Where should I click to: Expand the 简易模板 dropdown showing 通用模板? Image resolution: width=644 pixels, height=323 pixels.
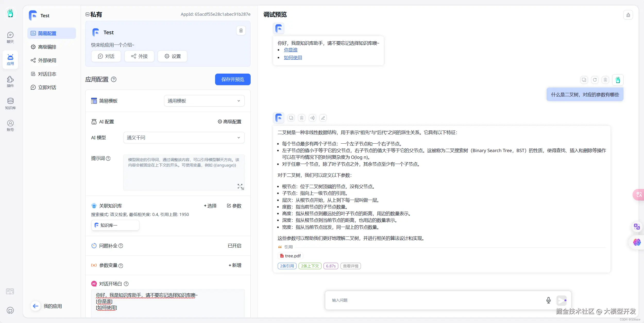coord(204,101)
